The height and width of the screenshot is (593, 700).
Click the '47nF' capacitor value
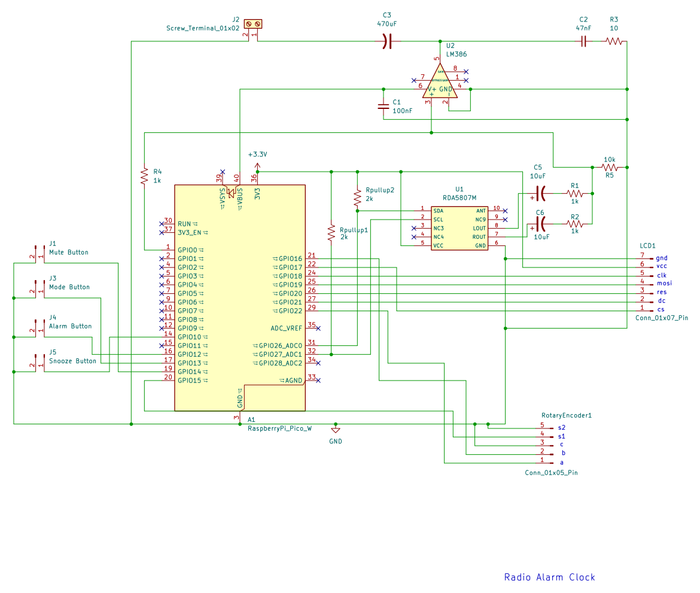(583, 28)
